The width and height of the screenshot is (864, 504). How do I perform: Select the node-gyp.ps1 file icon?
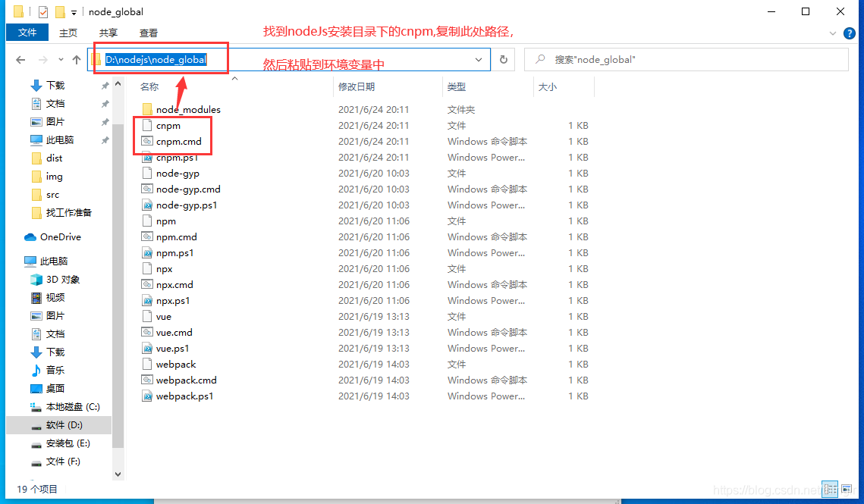point(147,205)
